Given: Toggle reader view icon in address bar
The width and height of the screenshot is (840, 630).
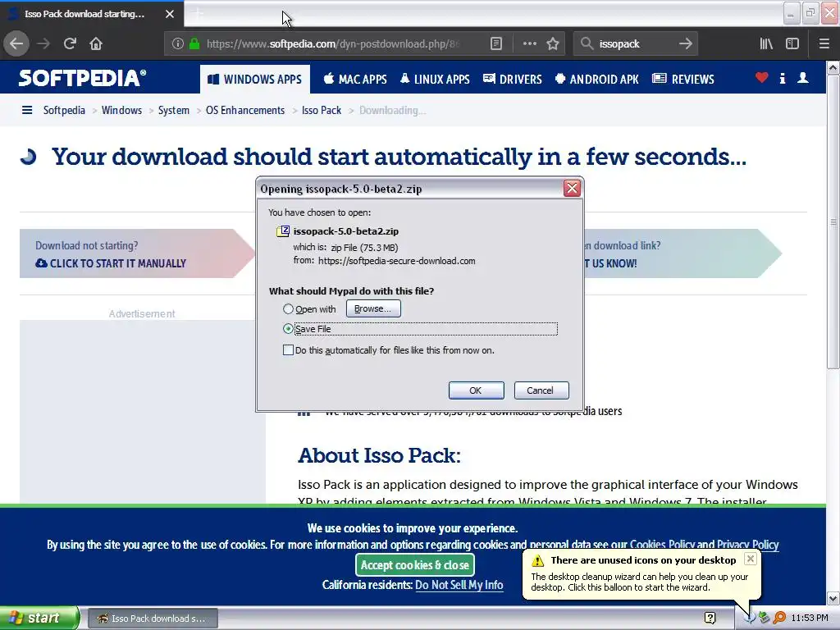Looking at the screenshot, I should point(496,43).
